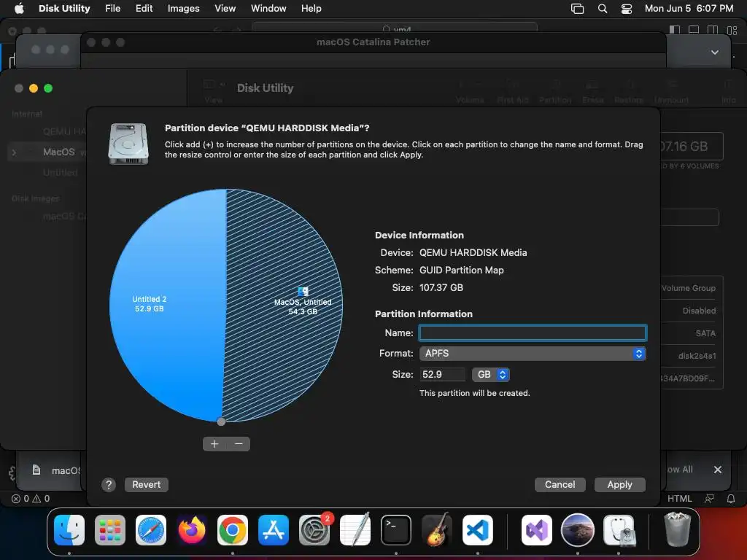This screenshot has width=747, height=560.
Task: Open Launchpad from the Dock
Action: 110,530
